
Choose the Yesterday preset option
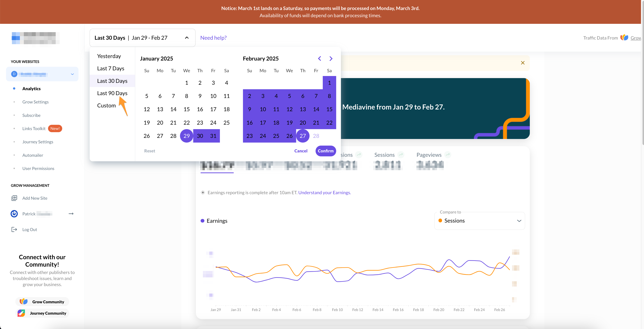(x=109, y=56)
